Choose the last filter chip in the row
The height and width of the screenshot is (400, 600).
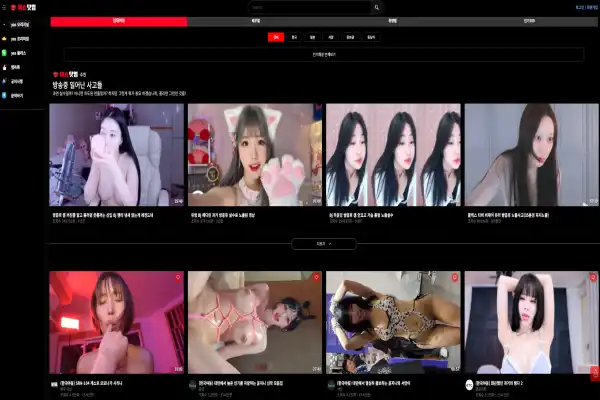click(371, 36)
